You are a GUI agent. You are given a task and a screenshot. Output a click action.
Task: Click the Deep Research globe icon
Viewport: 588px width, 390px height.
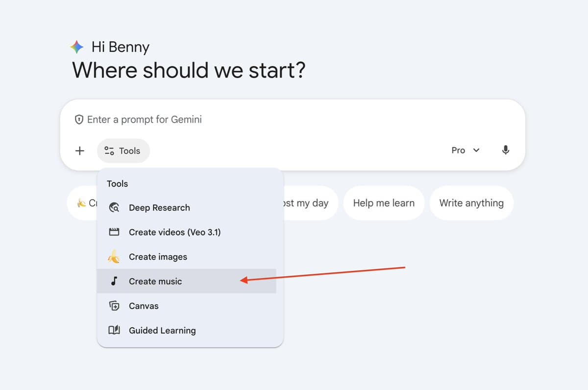click(114, 208)
